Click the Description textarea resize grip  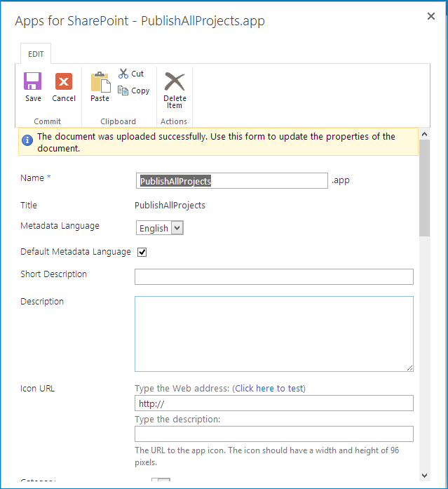tap(409, 368)
